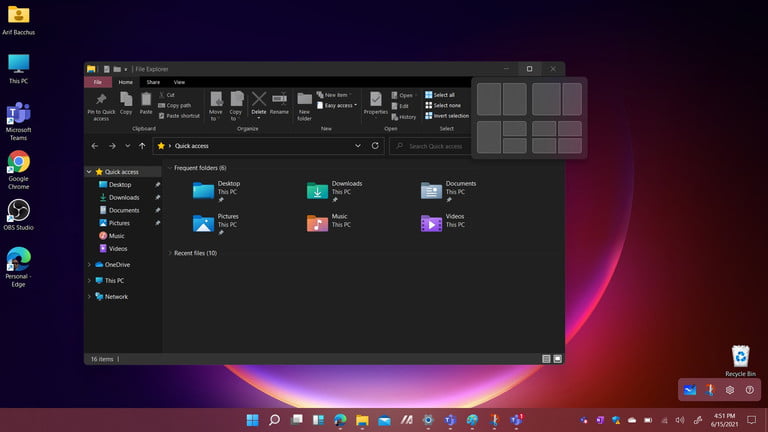Click the Windows Start button on taskbar
768x432 pixels.
[251, 419]
